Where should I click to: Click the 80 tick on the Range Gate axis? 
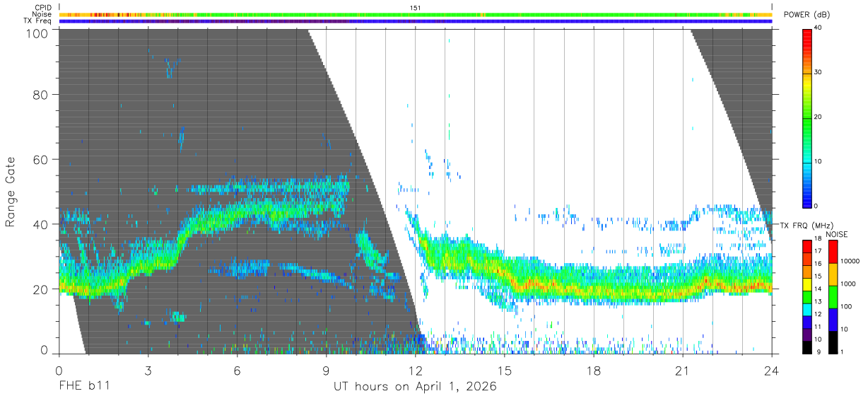(41, 95)
